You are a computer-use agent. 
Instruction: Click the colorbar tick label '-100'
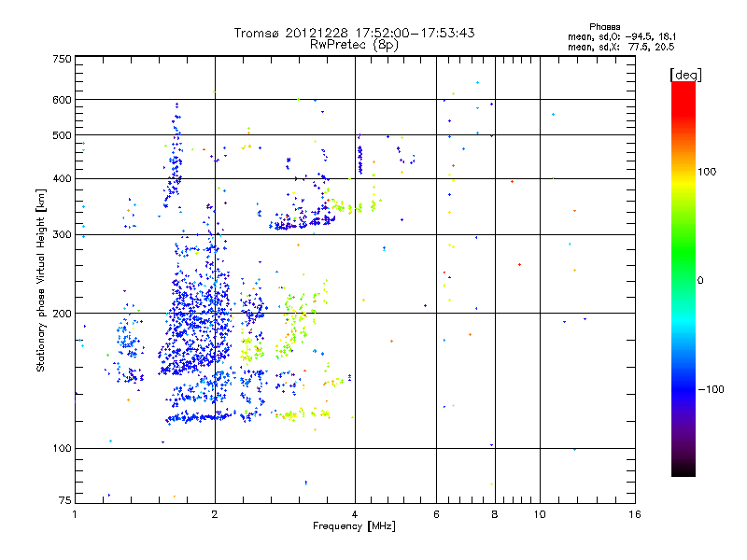[711, 389]
